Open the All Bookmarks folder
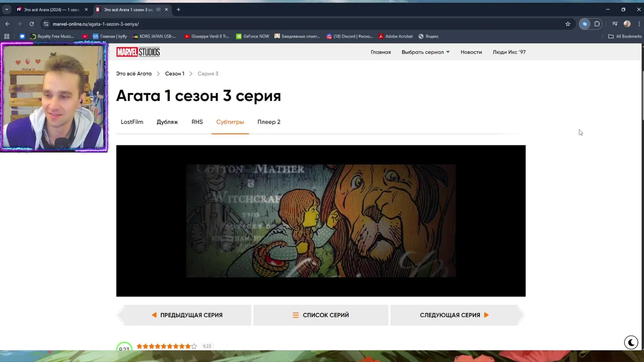The image size is (644, 362). point(625,36)
